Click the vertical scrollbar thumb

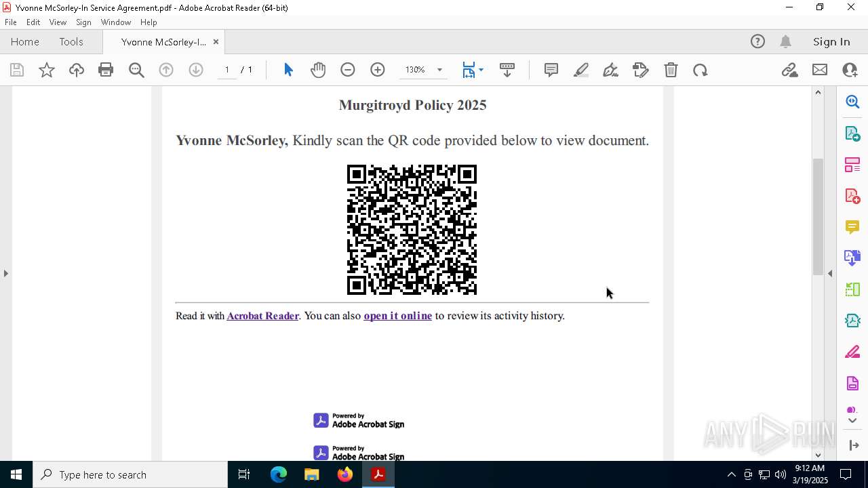point(818,216)
